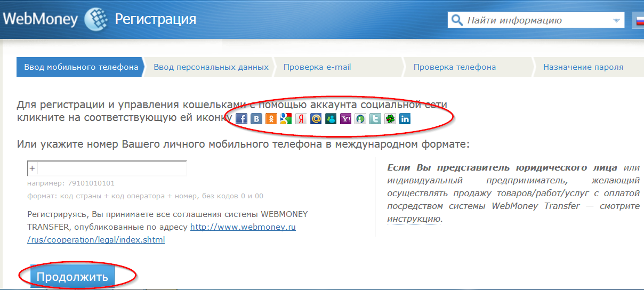Choose the OpenID-style circular 'i' icon
644x290 pixels.
pyautogui.click(x=360, y=119)
